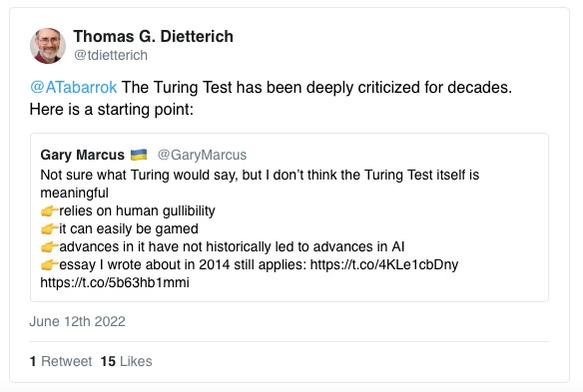Open the quoted tweet at 'Not sure what Turing would say'
This screenshot has height=392, width=583.
pos(289,217)
